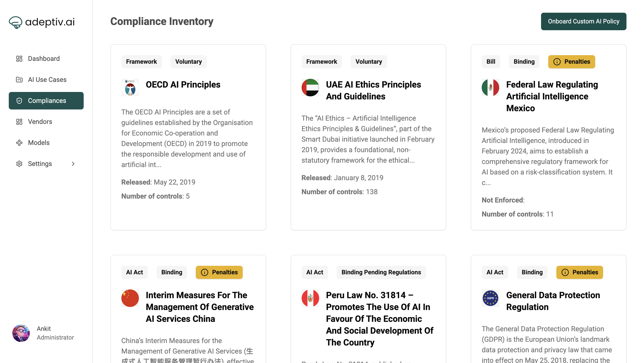
Task: Click the GDPR emblem icon
Action: click(x=490, y=298)
